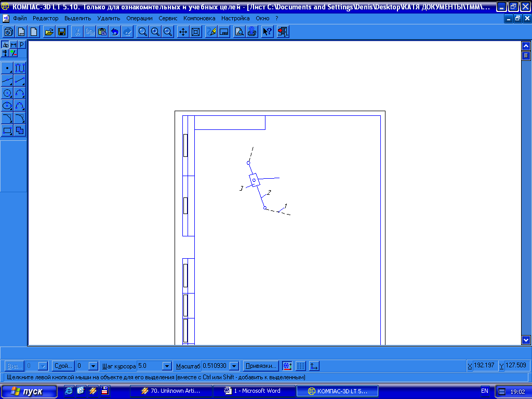Click the Слой... button
Image resolution: width=532 pixels, height=399 pixels.
[63, 366]
